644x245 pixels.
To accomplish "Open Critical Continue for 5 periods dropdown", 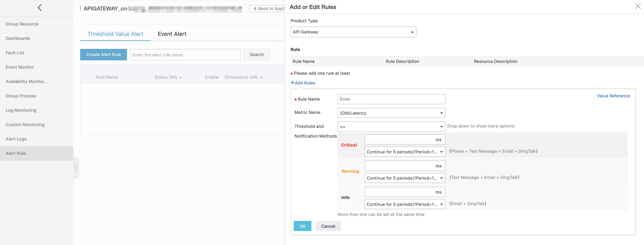I will tap(405, 152).
